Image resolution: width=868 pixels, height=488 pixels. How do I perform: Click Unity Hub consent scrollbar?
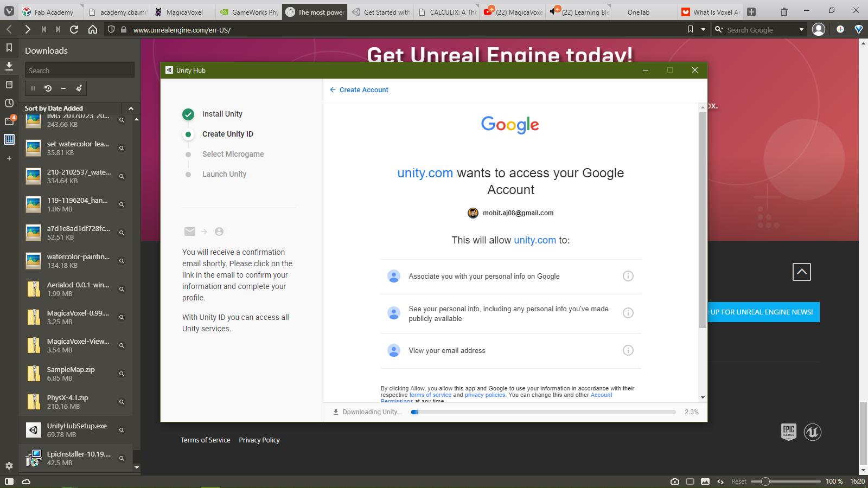703,220
